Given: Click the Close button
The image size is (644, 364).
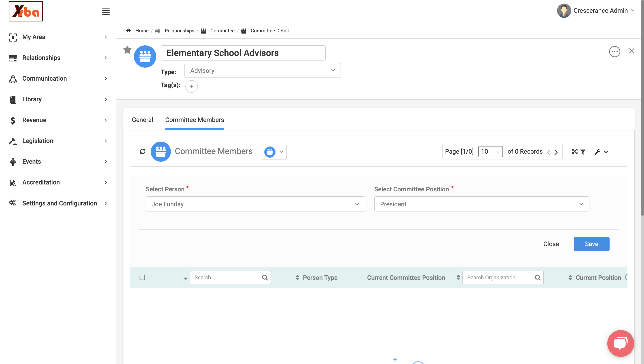Looking at the screenshot, I should pos(551,244).
